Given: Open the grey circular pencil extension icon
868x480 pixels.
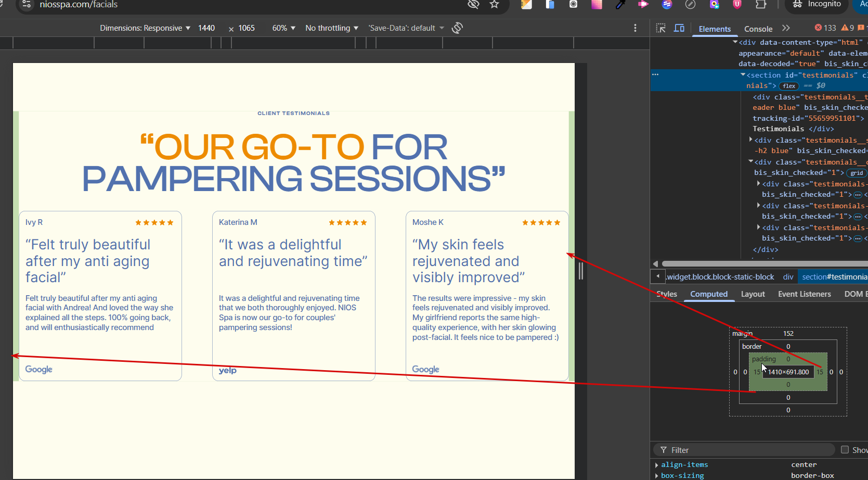Looking at the screenshot, I should (690, 4).
